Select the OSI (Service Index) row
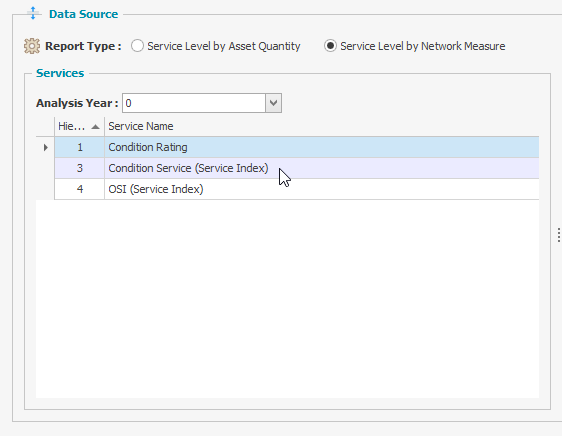562x436 pixels. 296,189
